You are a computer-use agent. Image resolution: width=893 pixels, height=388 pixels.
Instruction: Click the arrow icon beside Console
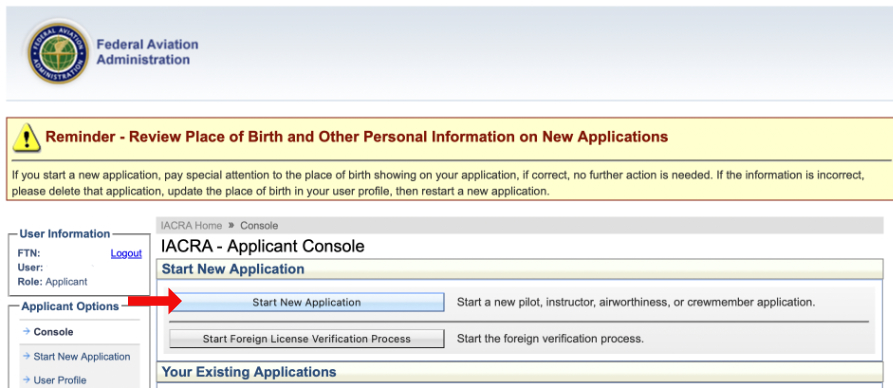(x=26, y=332)
